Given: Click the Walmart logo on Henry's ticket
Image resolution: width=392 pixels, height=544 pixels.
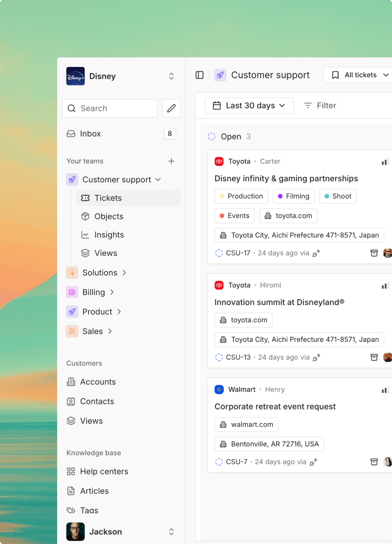Looking at the screenshot, I should 219,390.
